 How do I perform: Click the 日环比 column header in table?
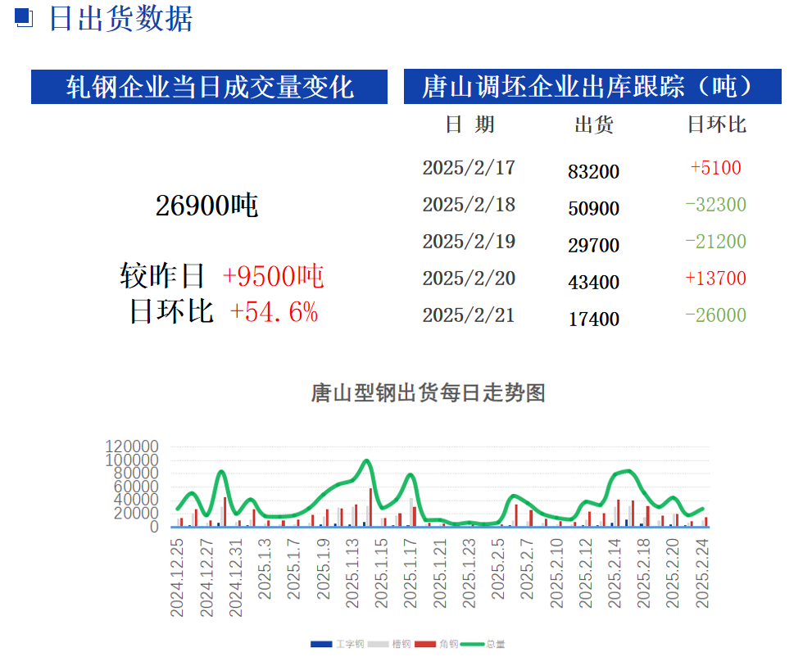pyautogui.click(x=716, y=125)
